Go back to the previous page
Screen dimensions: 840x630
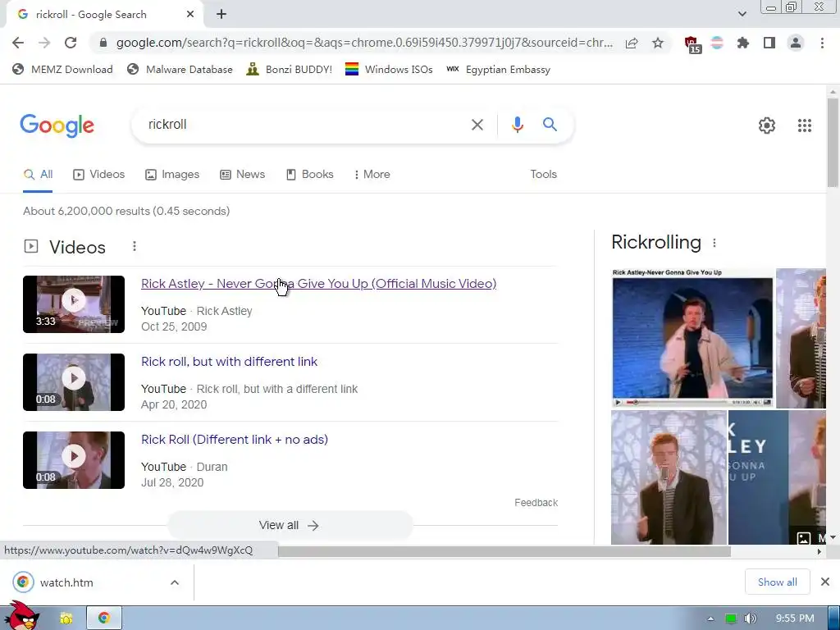tap(18, 43)
